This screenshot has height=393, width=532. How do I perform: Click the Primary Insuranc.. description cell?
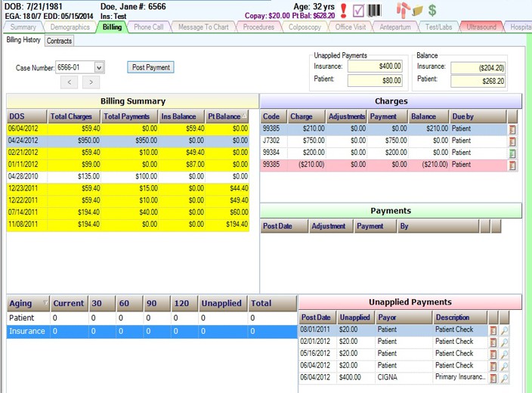460,377
